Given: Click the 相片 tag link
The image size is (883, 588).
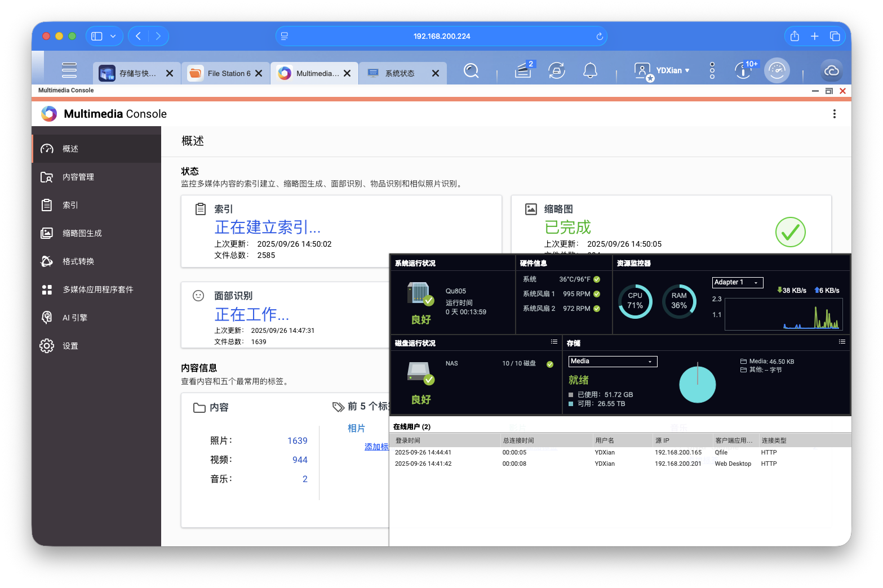Looking at the screenshot, I should point(356,428).
